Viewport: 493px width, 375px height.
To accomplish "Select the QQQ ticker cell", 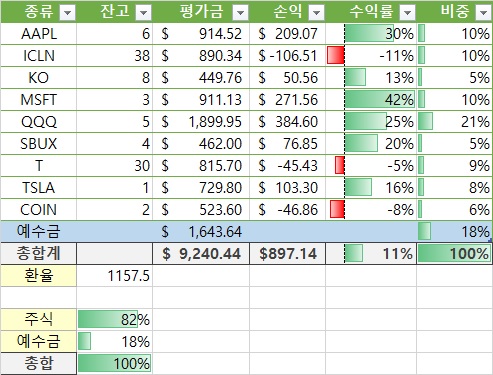I will click(x=39, y=122).
